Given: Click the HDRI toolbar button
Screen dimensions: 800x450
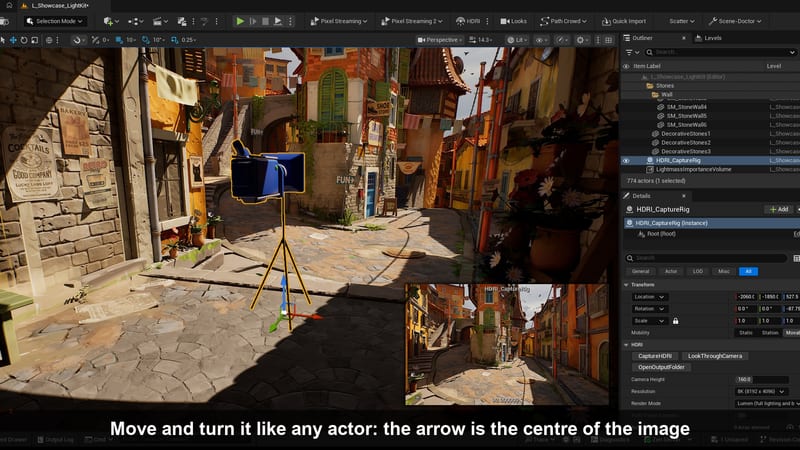Looking at the screenshot, I should coord(468,21).
